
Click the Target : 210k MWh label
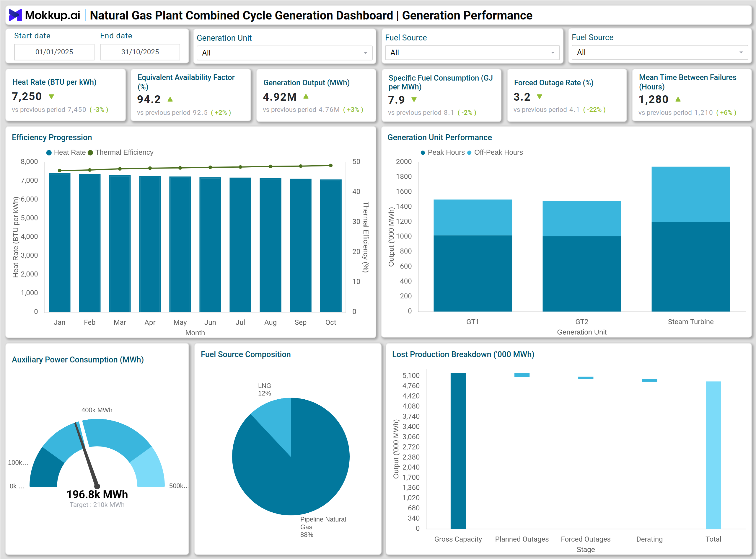coord(97,505)
